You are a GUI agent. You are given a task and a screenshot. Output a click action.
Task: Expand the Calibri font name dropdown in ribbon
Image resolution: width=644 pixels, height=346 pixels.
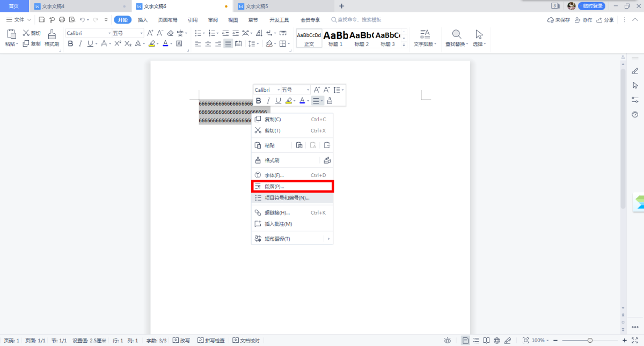click(109, 33)
